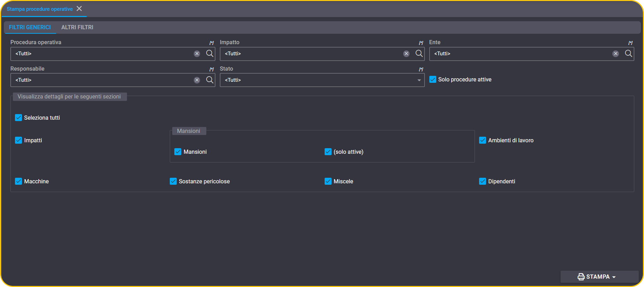The width and height of the screenshot is (644, 287).
Task: Toggle Ambienti di lavoro checkbox
Action: coord(483,140)
